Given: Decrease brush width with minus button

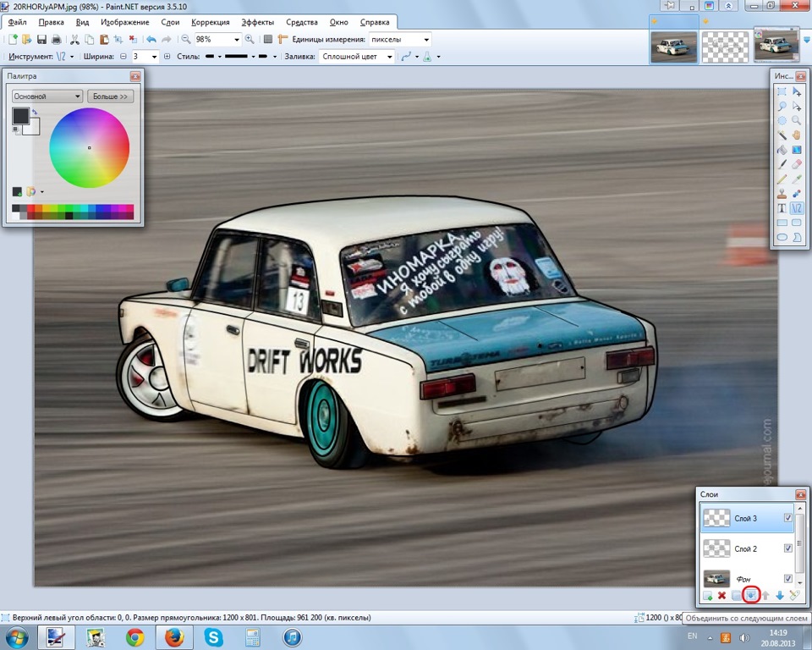Looking at the screenshot, I should 123,57.
